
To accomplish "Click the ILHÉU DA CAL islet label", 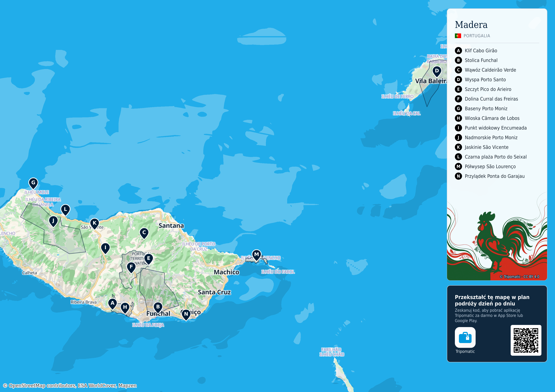I will pyautogui.click(x=407, y=113).
